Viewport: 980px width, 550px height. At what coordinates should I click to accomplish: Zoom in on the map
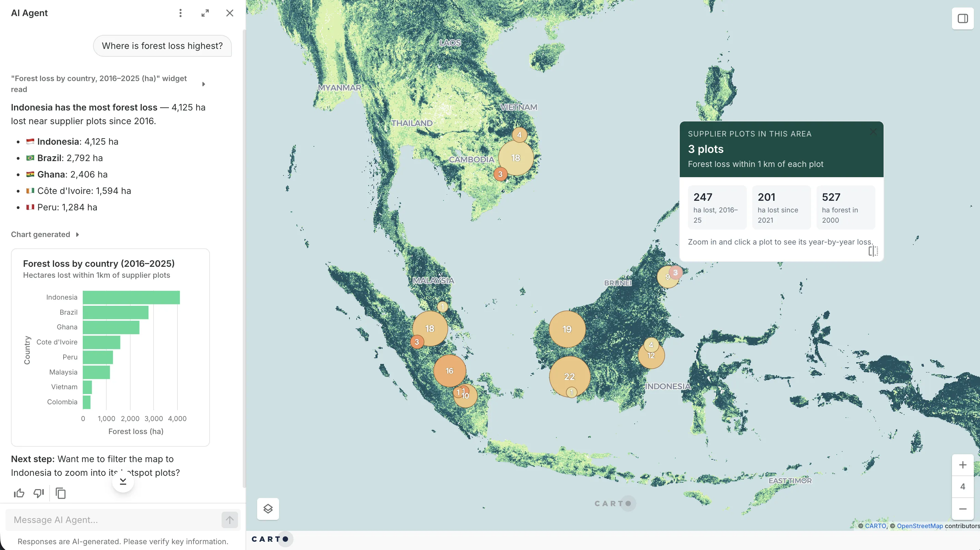coord(963,465)
